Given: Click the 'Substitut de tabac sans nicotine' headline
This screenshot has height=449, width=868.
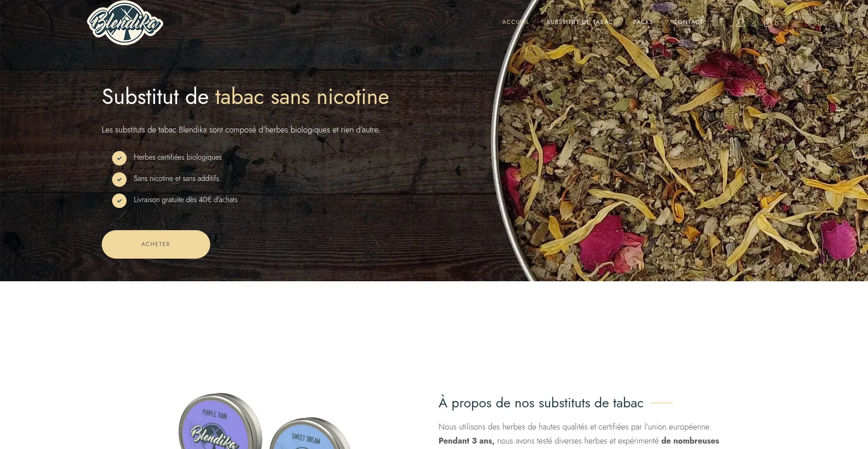Looking at the screenshot, I should click(x=245, y=97).
